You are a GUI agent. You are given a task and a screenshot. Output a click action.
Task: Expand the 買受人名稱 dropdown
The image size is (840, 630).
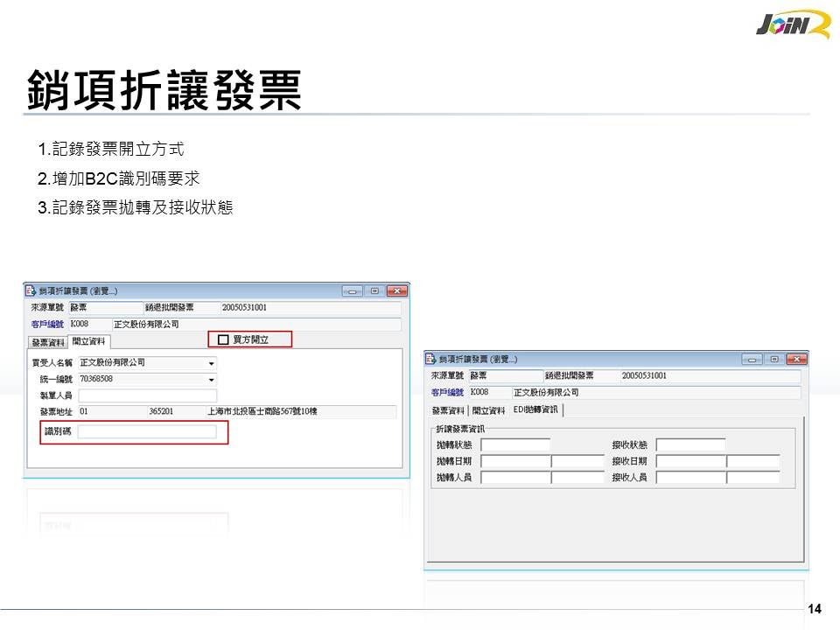[211, 363]
